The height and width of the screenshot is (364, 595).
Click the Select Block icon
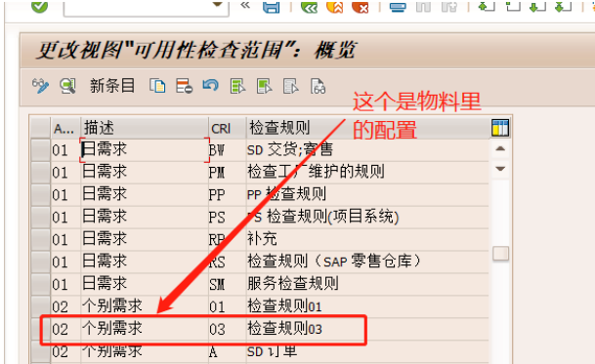click(265, 86)
